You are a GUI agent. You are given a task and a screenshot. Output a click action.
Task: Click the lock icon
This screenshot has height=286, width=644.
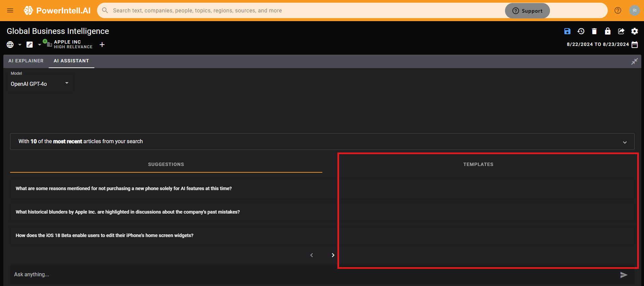tap(608, 31)
